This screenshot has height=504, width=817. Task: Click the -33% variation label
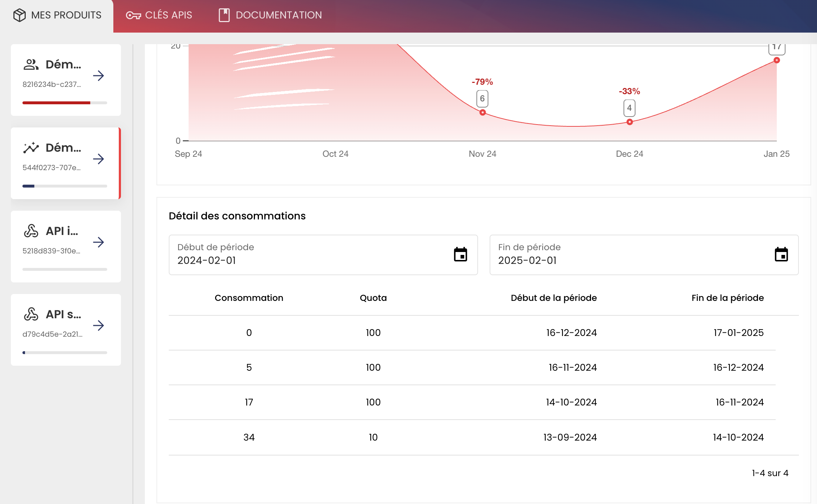[629, 91]
